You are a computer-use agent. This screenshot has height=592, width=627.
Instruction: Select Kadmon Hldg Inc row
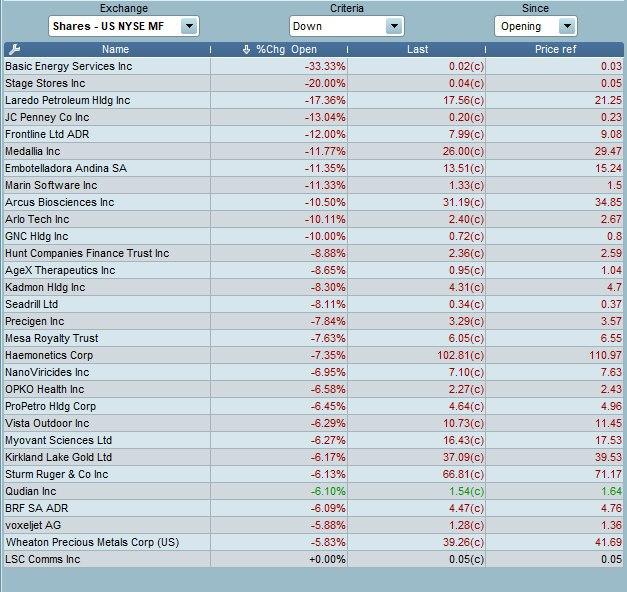[314, 287]
